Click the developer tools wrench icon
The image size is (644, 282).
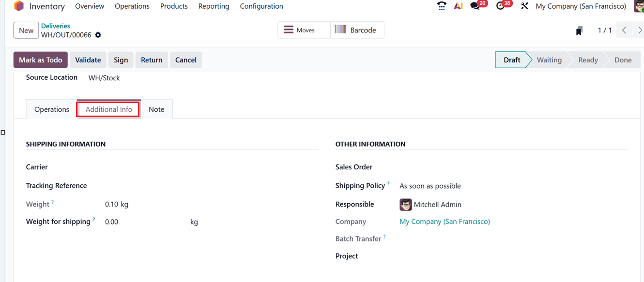coord(524,6)
